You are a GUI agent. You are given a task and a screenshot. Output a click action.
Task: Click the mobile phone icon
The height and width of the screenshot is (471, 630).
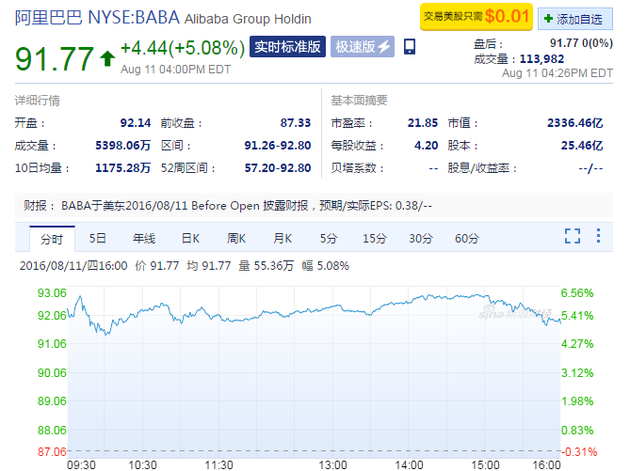pyautogui.click(x=409, y=47)
